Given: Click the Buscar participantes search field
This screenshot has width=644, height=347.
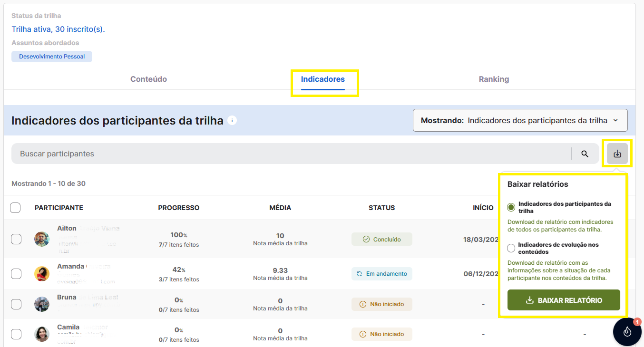Looking at the screenshot, I should (x=291, y=154).
